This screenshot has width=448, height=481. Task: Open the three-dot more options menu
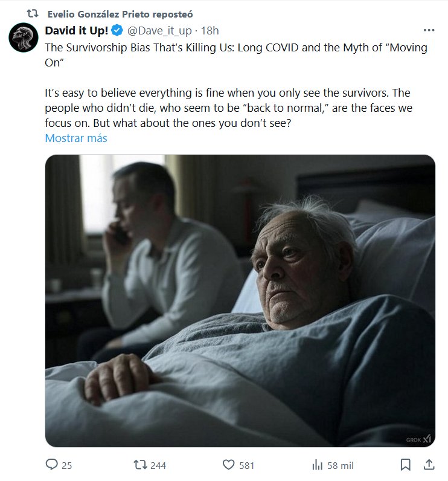click(x=429, y=31)
